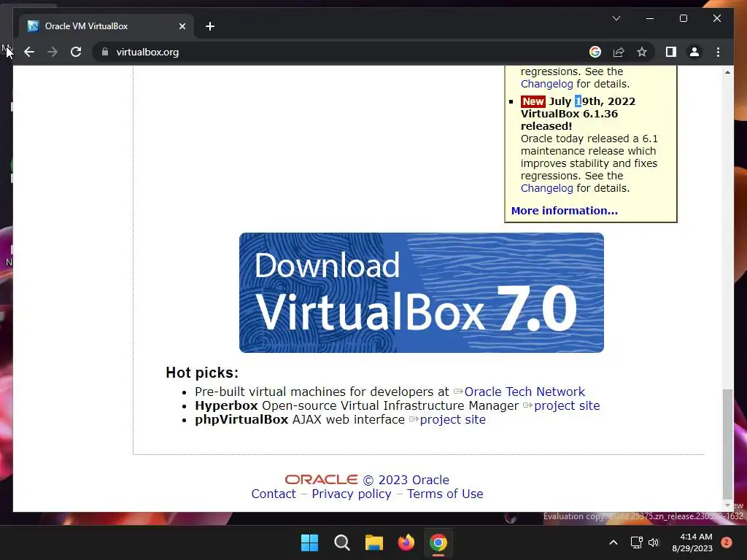Click the page vertical scrollbar thumb
Screen dimensions: 747x560
pyautogui.click(x=727, y=443)
